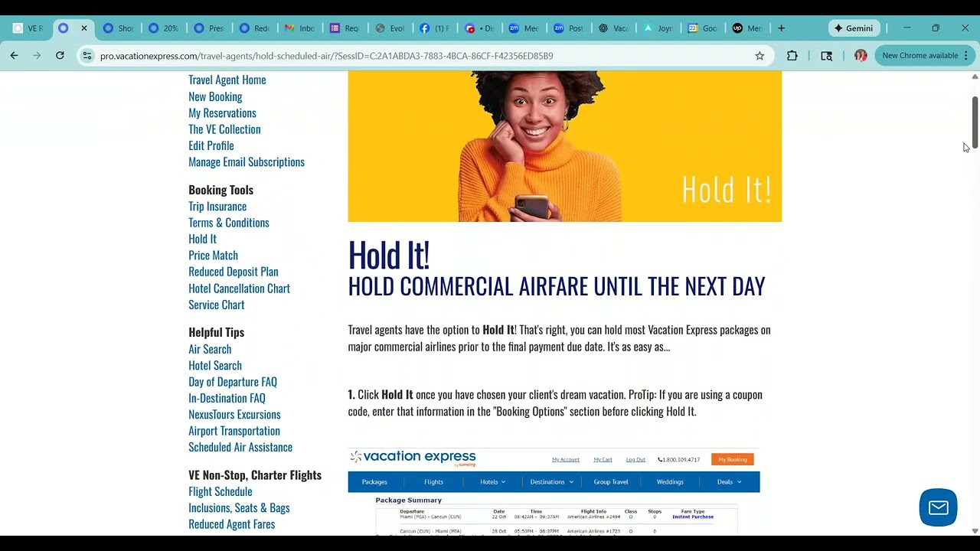Click the Hold It banner image
980x551 pixels.
pos(565,146)
